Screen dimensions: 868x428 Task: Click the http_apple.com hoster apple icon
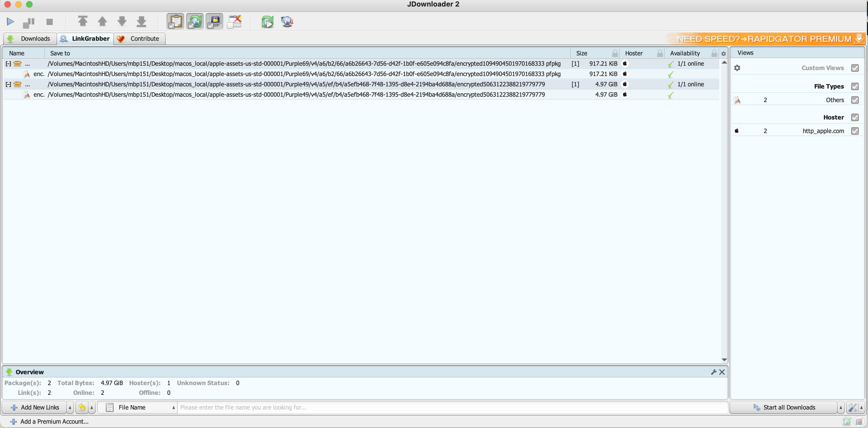pos(737,131)
